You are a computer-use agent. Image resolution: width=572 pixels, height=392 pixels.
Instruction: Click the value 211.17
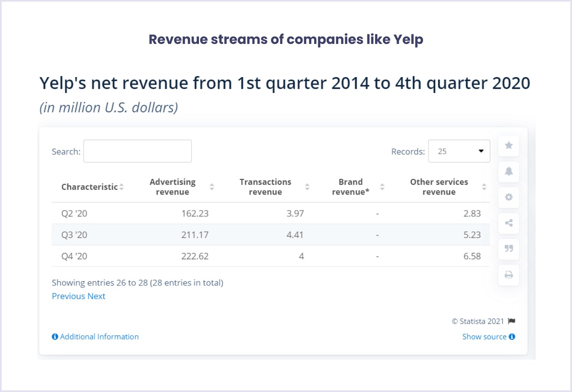(x=195, y=235)
